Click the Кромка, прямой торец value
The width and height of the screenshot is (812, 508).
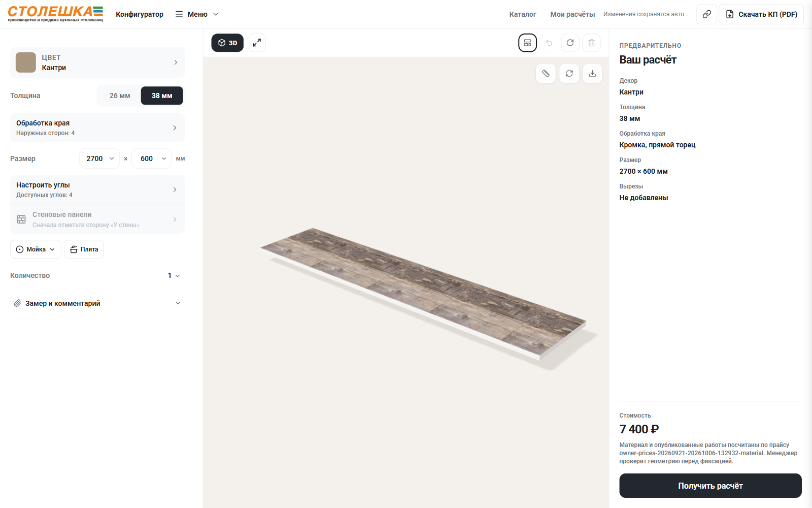point(657,145)
